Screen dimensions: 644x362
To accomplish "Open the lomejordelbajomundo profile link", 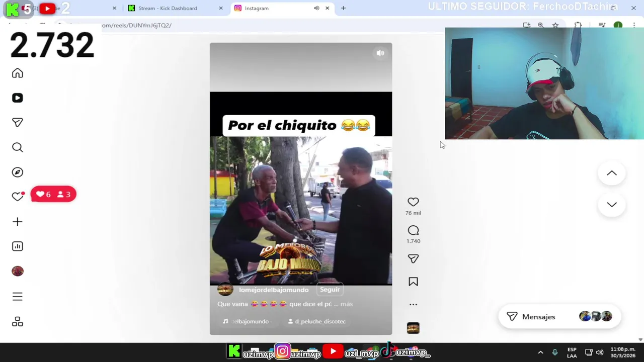I will tap(274, 290).
